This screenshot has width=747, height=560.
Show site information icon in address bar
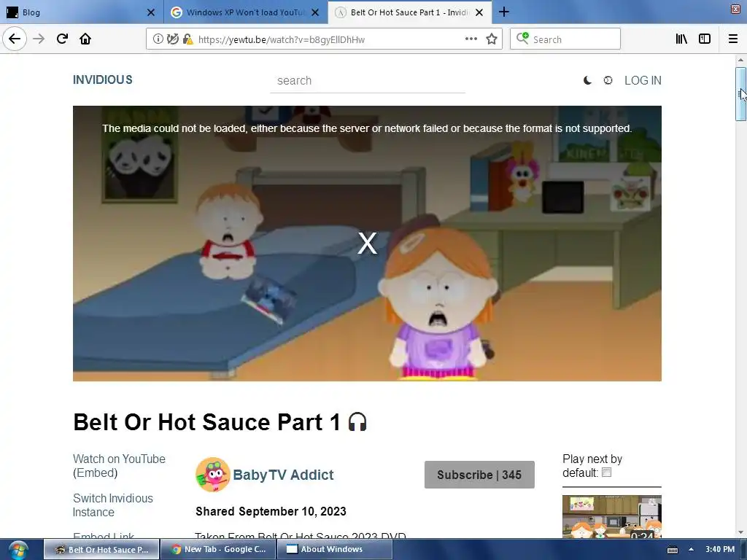pos(158,39)
